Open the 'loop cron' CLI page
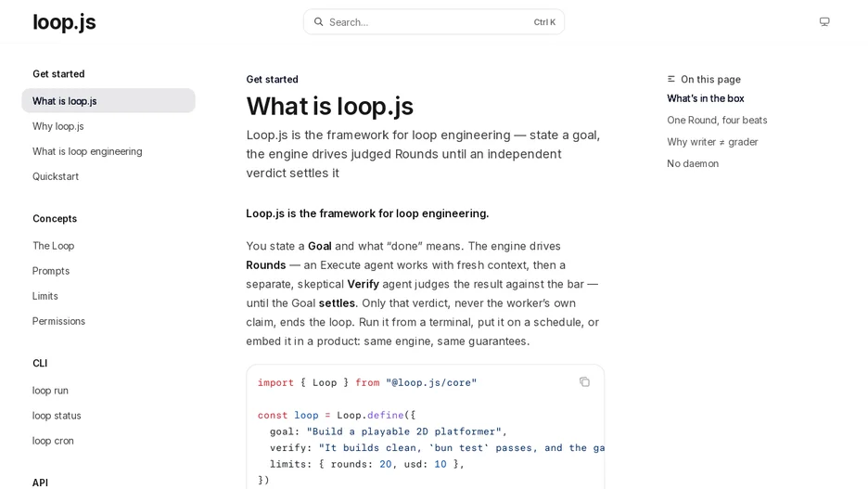Image resolution: width=868 pixels, height=489 pixels. [x=53, y=441]
